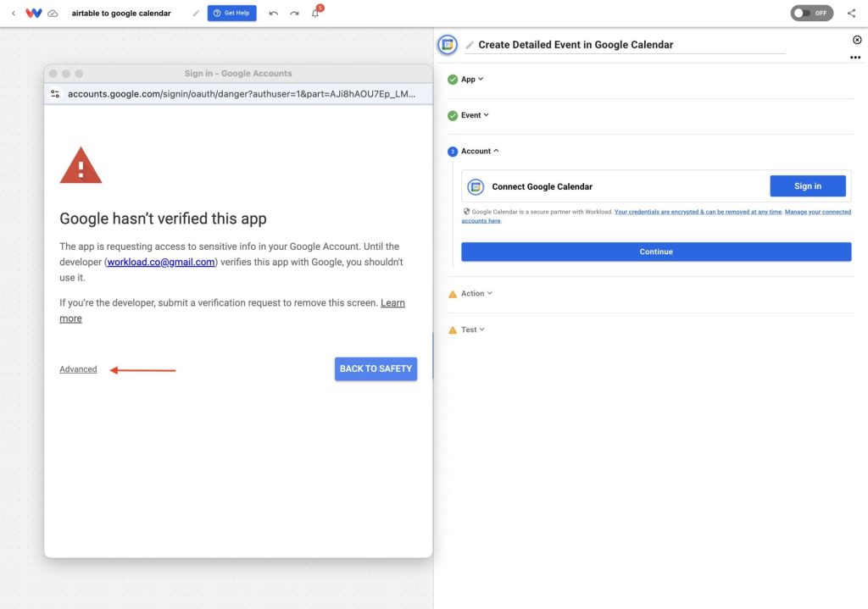Select the Google Calendar icon in connect card

(x=476, y=186)
